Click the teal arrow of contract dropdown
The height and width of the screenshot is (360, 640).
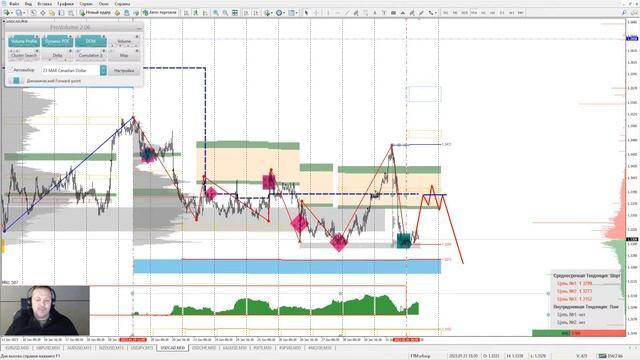pos(103,70)
